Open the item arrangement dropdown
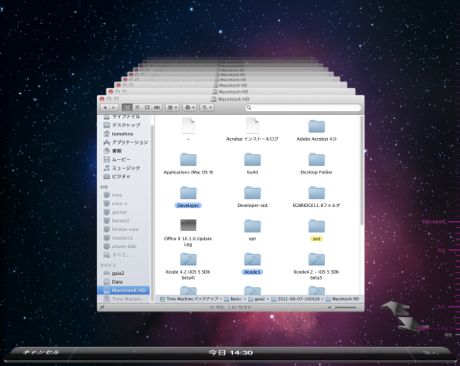This screenshot has height=366, width=460. [172, 107]
